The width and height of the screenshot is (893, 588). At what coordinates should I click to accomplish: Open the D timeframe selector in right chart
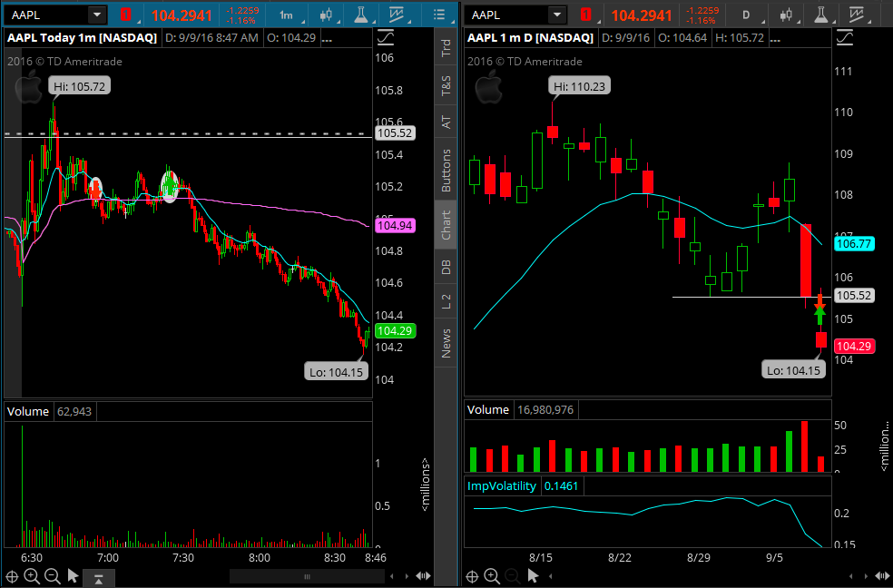tap(746, 15)
